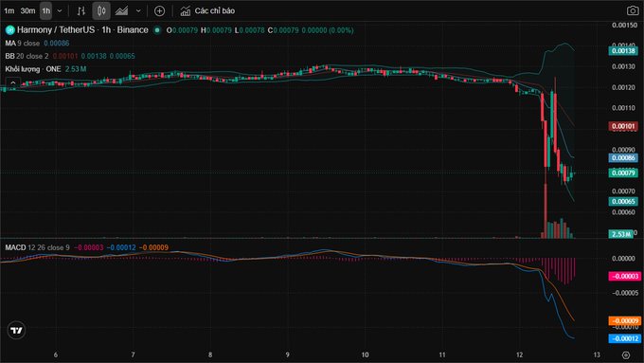Click the blue 0.00086 MA price label
This screenshot has width=644, height=363.
tap(622, 158)
